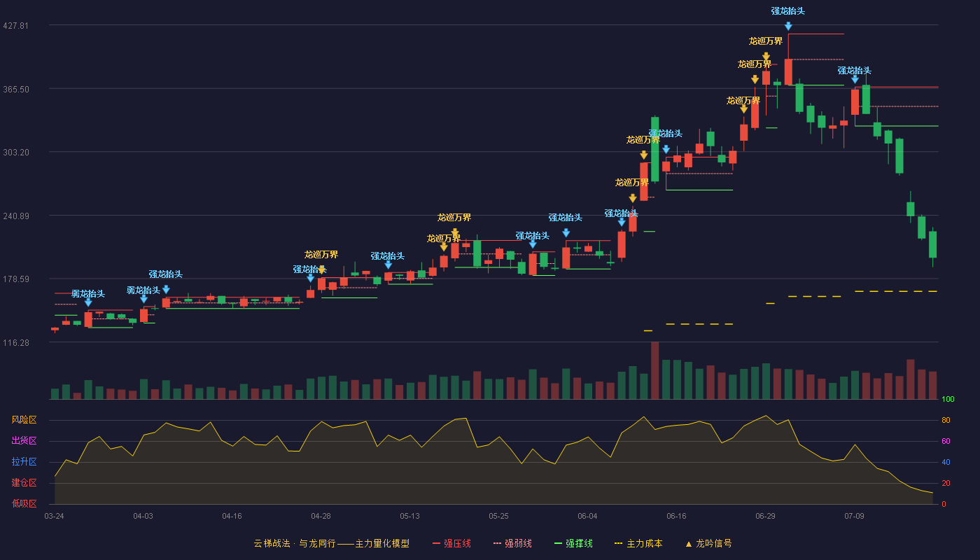
Task: Click the blue 40 indicator scale label
Action: [946, 462]
